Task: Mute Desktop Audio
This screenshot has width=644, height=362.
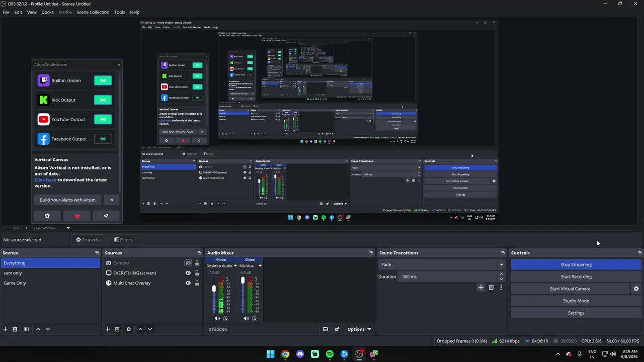Action: (x=217, y=319)
